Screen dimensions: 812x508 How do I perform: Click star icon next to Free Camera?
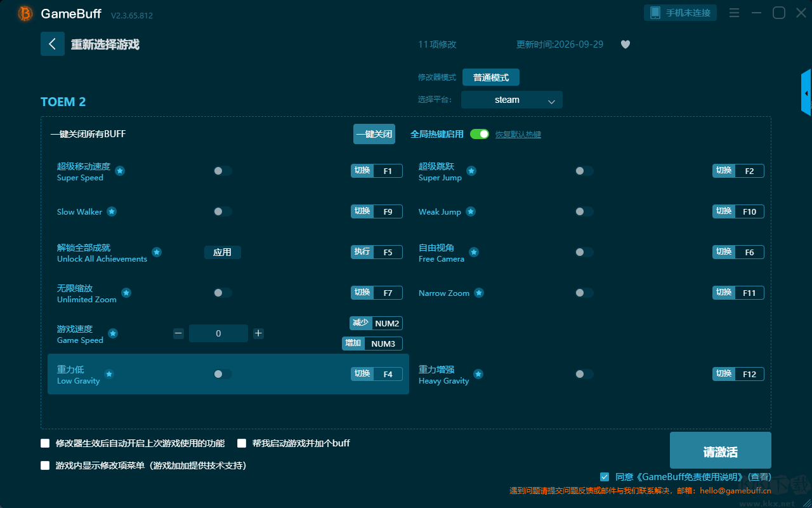pos(474,252)
